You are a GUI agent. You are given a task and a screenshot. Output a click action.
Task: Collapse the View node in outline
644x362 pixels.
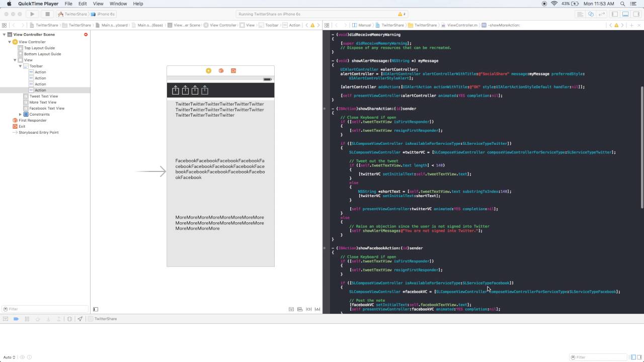tap(15, 60)
